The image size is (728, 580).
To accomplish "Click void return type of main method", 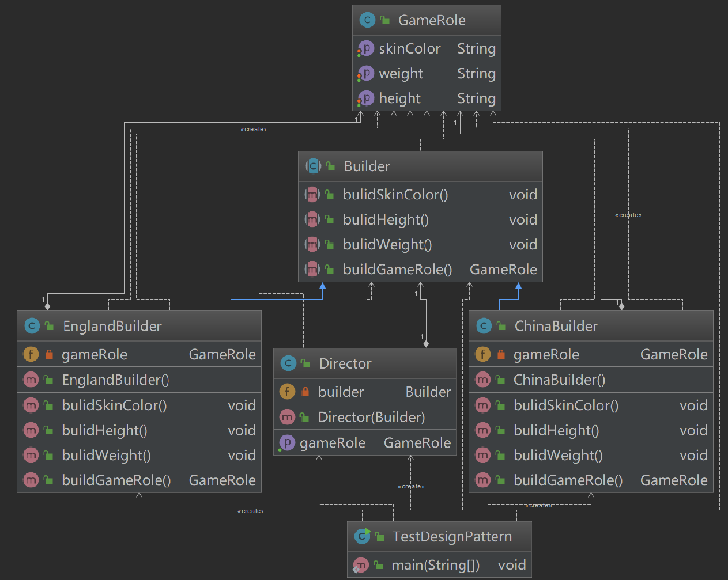I will (x=512, y=565).
